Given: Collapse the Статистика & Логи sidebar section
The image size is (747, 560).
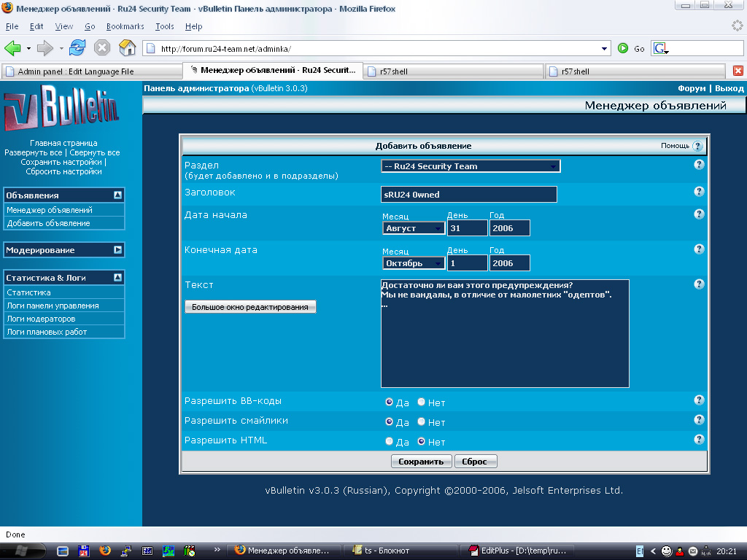Looking at the screenshot, I should (117, 277).
